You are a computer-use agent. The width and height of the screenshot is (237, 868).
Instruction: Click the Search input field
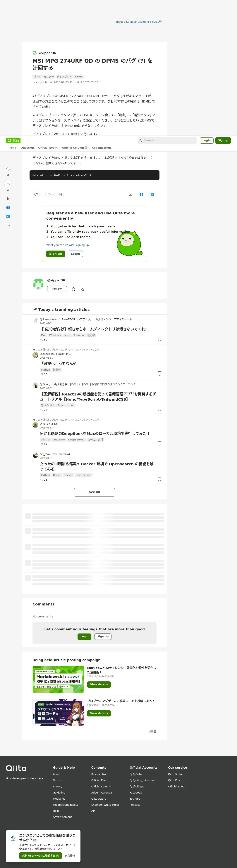(x=167, y=140)
